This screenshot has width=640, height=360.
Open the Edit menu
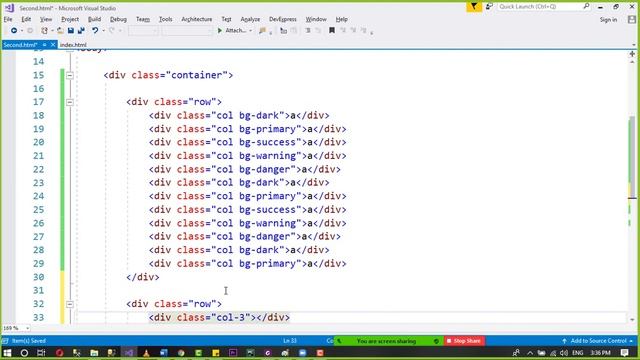click(x=26, y=19)
